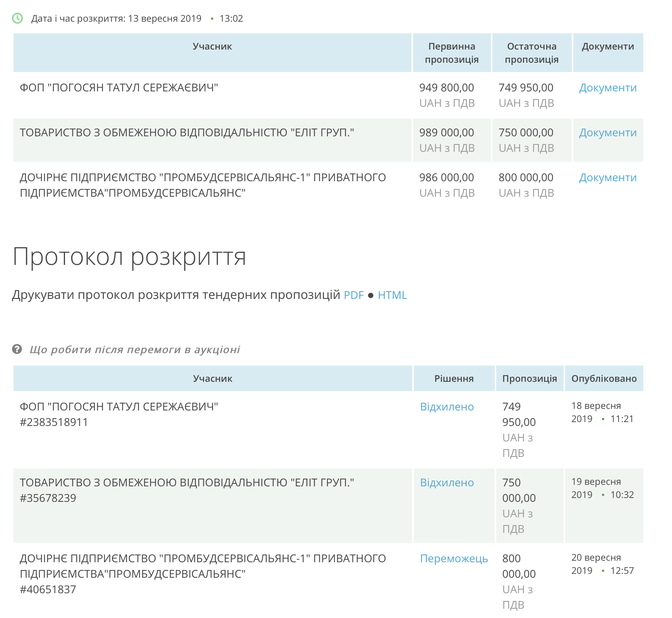Click participant code #35678239

[x=48, y=498]
